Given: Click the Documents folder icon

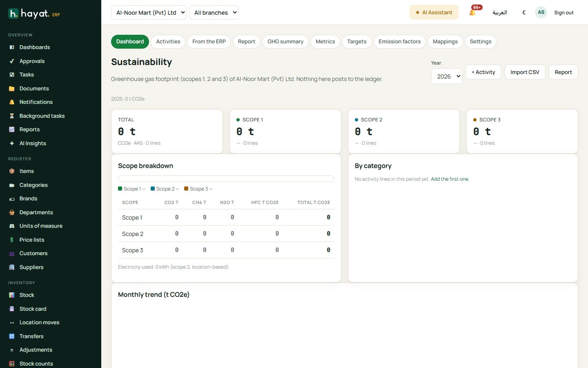Looking at the screenshot, I should [x=12, y=89].
